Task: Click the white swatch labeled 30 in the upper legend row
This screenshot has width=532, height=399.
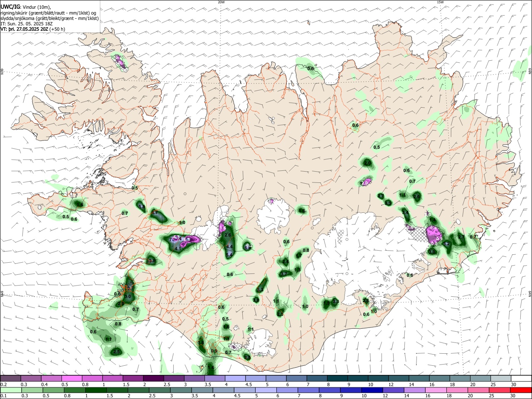Action: pos(521,378)
